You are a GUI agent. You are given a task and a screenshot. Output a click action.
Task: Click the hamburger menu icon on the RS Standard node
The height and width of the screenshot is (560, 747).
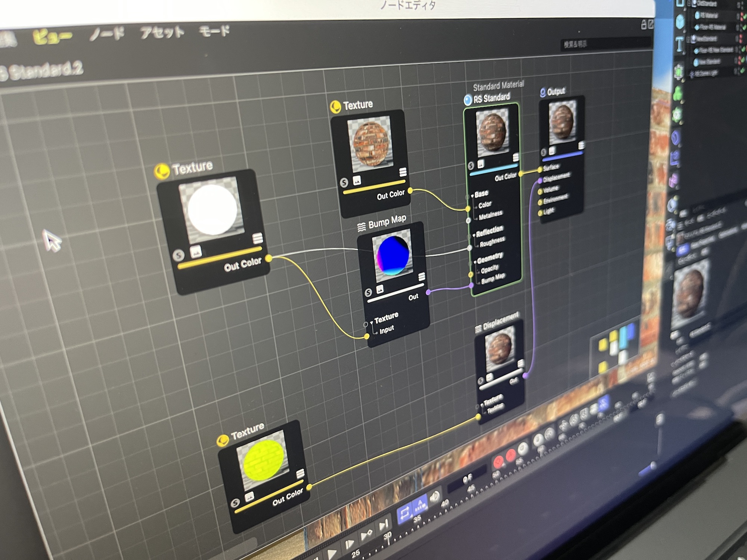[516, 157]
